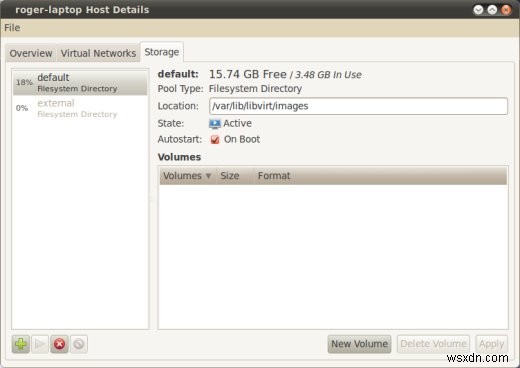Click the 0% usage label
Viewport: 520px width, 368px height.
pyautogui.click(x=22, y=108)
